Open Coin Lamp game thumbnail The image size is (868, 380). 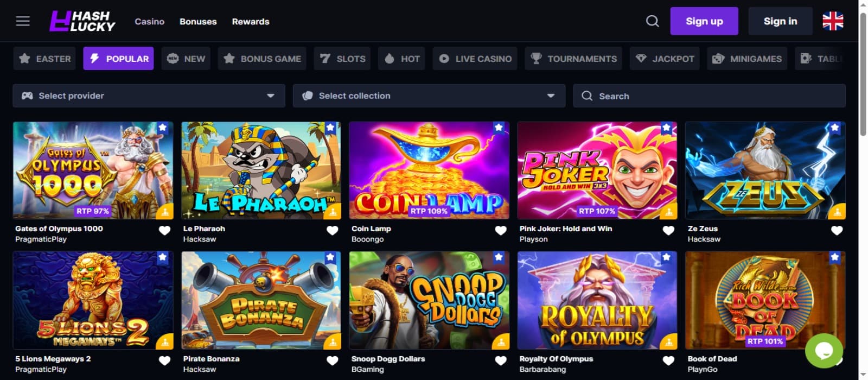(x=429, y=170)
